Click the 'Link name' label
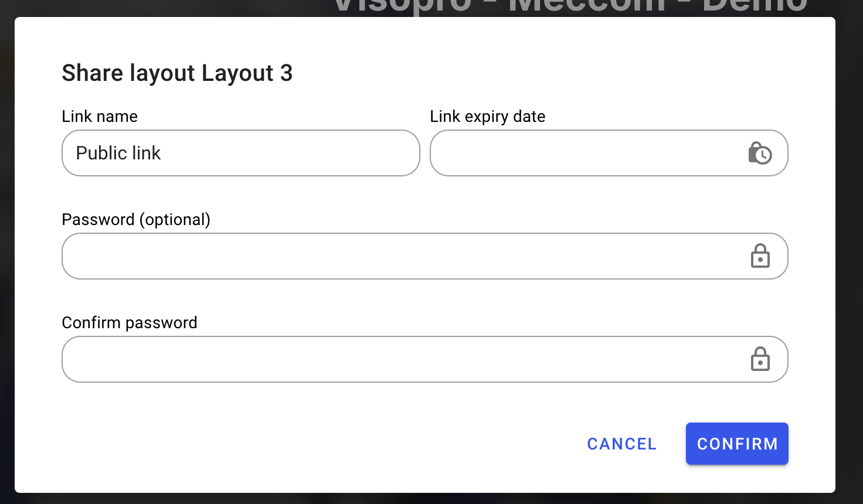This screenshot has width=863, height=504. tap(100, 116)
